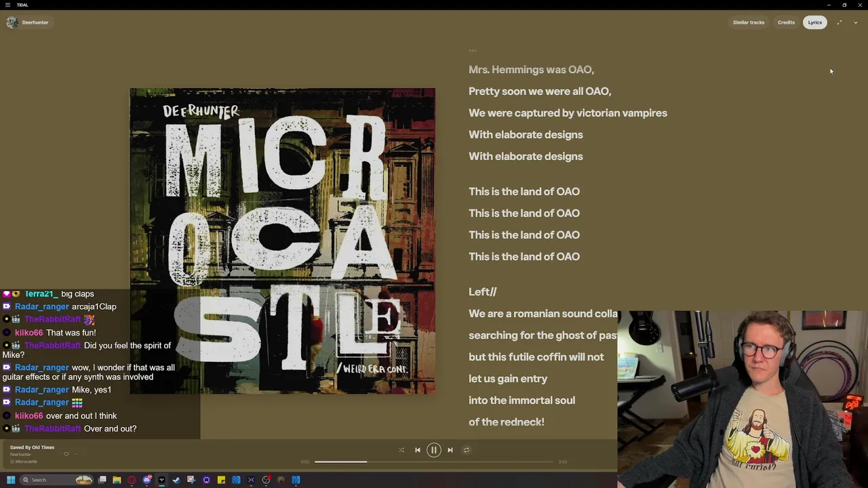Open Steam from the taskbar
The image size is (868, 488).
[x=176, y=480]
